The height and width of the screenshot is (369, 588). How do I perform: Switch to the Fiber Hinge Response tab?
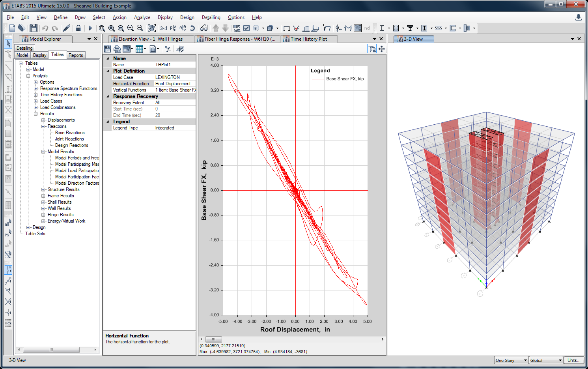coord(237,39)
